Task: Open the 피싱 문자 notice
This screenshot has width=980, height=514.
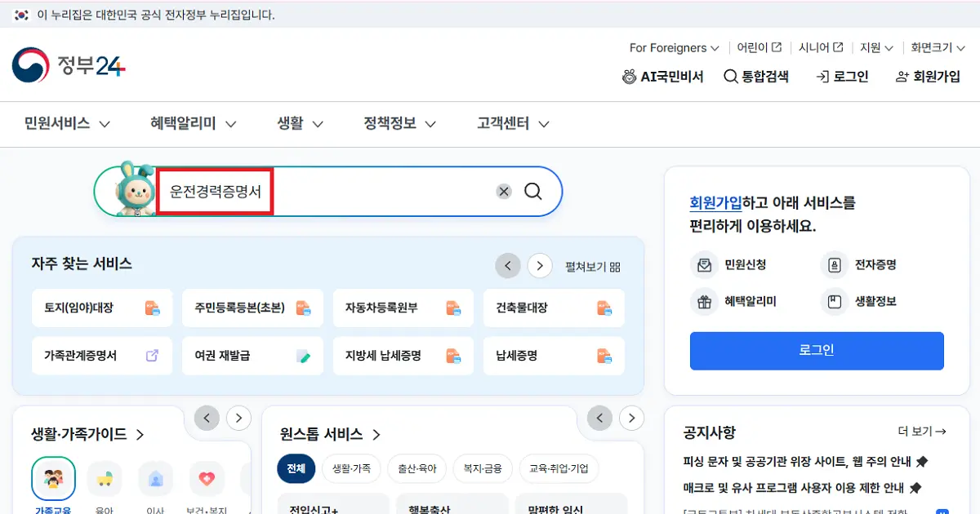Action: coord(805,462)
